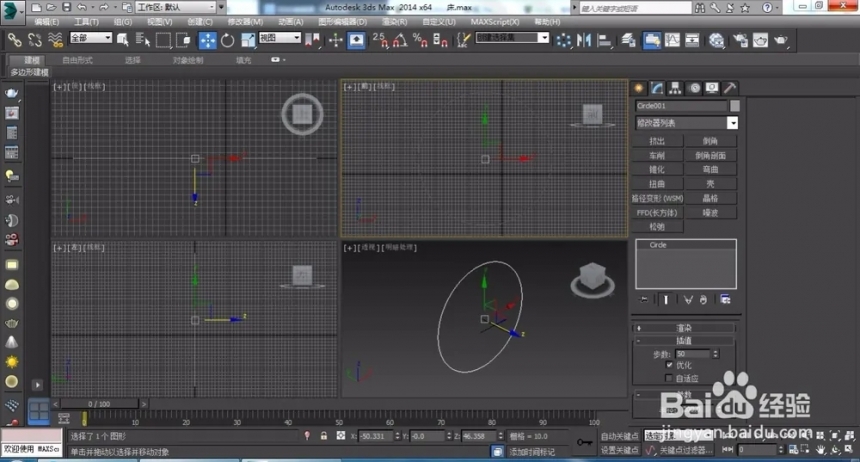Toggle the 2.5D Snaps magnet
Image resolution: width=860 pixels, height=462 pixels.
click(x=380, y=40)
